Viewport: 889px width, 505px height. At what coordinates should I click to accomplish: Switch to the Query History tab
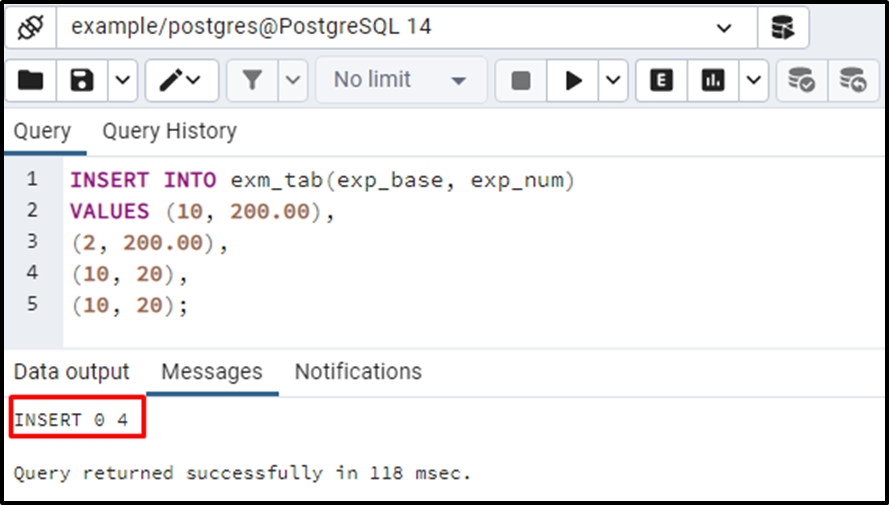point(170,131)
